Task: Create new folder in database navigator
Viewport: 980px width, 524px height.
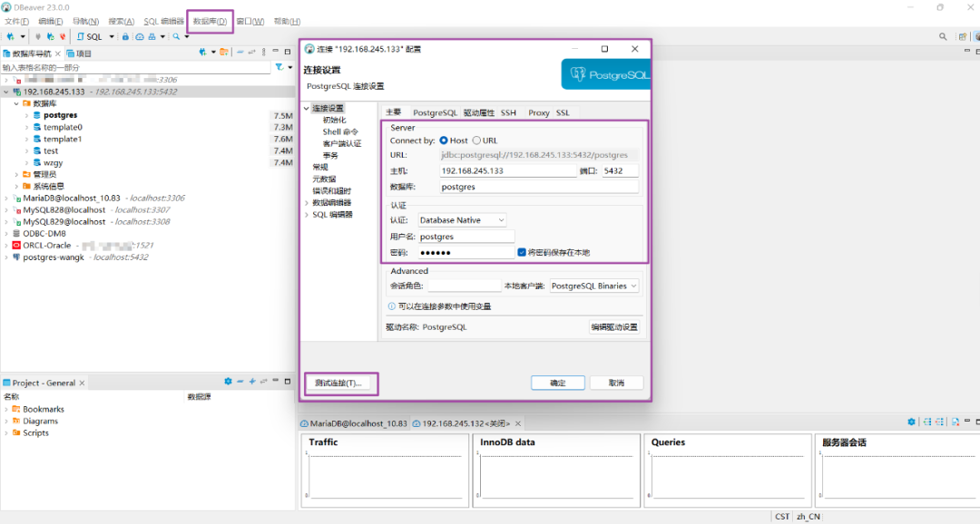Action: (224, 53)
